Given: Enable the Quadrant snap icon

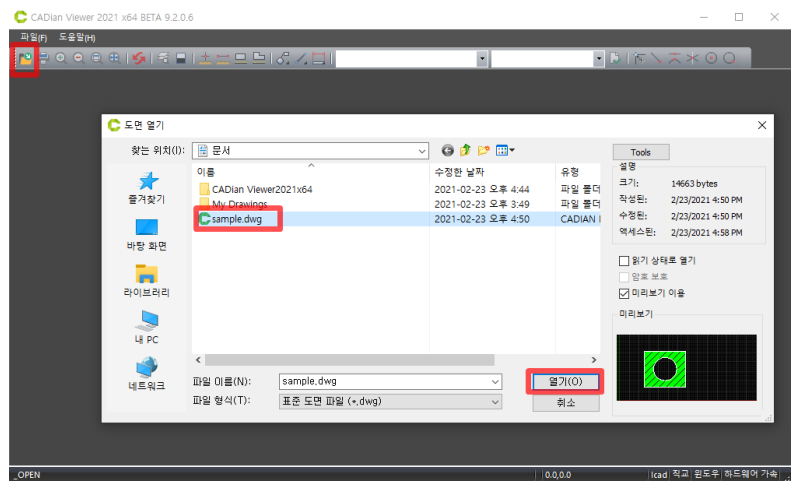Looking at the screenshot, I should click(x=729, y=58).
